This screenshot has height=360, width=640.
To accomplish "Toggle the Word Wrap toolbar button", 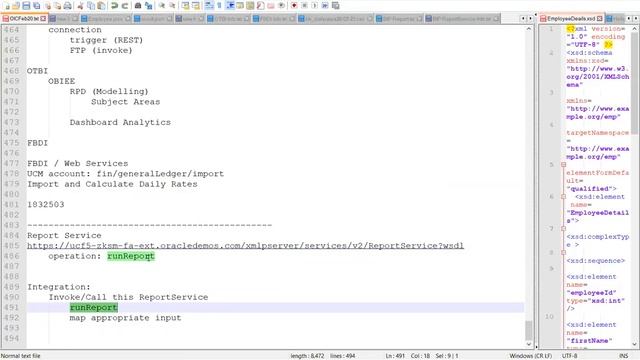I will 209,6.
